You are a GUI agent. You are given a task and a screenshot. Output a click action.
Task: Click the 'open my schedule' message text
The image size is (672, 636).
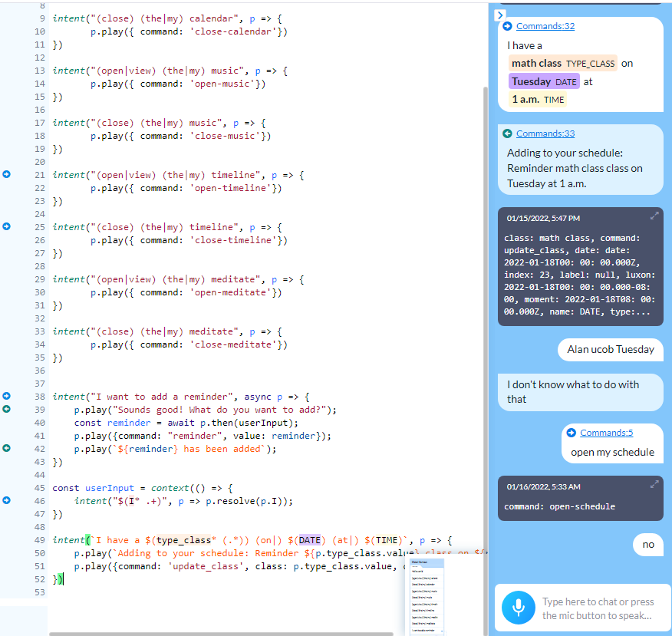(x=612, y=452)
